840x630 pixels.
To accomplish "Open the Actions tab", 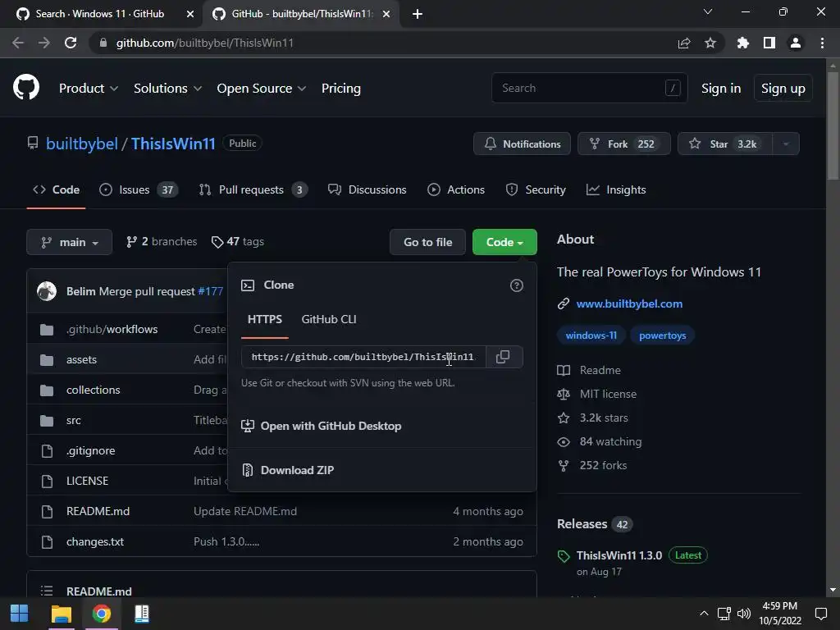I will pos(456,190).
